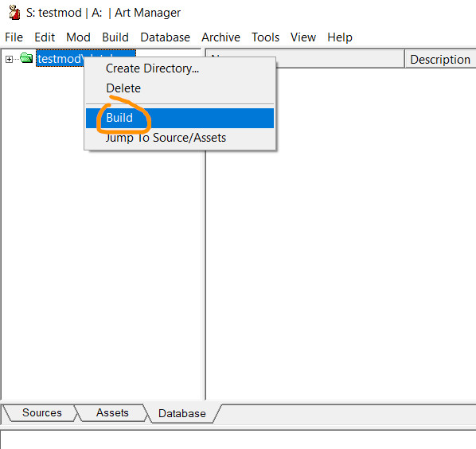Open the File menu

14,37
